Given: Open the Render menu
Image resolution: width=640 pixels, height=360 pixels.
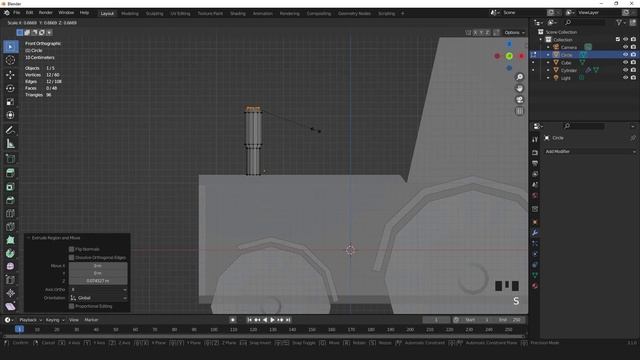Looking at the screenshot, I should click(46, 13).
